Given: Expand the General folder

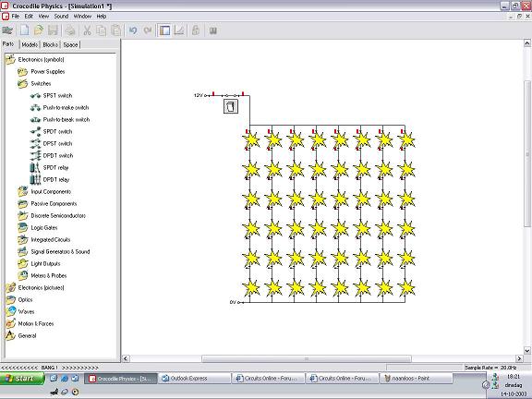Looking at the screenshot, I should [x=10, y=335].
